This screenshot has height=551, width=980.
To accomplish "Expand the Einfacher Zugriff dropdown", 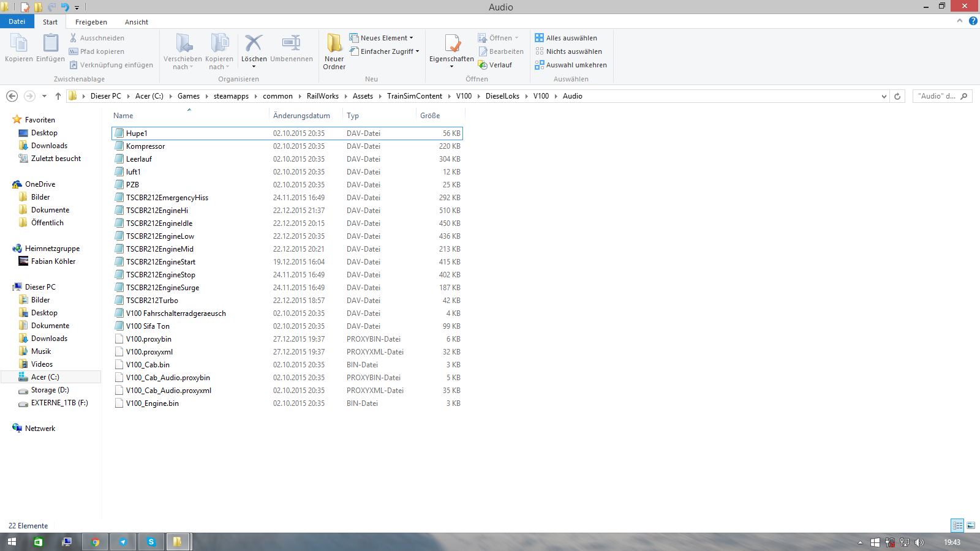I will pos(385,51).
